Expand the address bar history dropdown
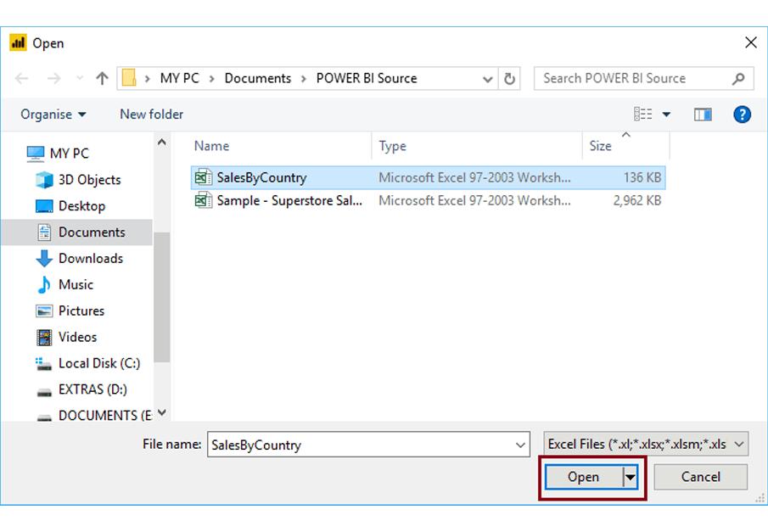768x532 pixels. [x=487, y=79]
